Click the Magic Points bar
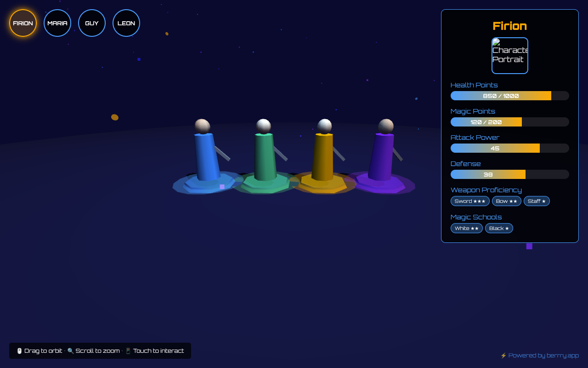Screen dimensions: 588x368 tap(510, 122)
